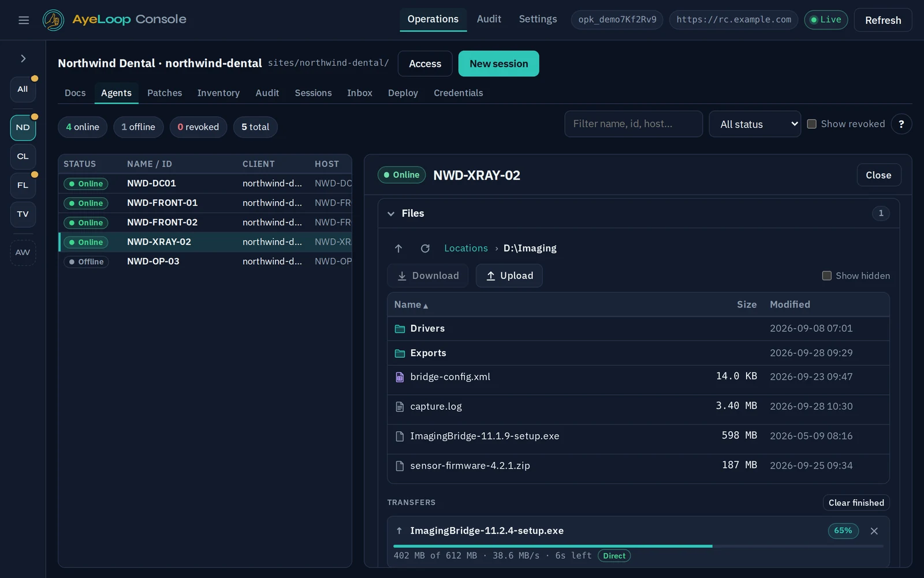924x578 pixels.
Task: Select the FL site sidebar badge
Action: [23, 185]
